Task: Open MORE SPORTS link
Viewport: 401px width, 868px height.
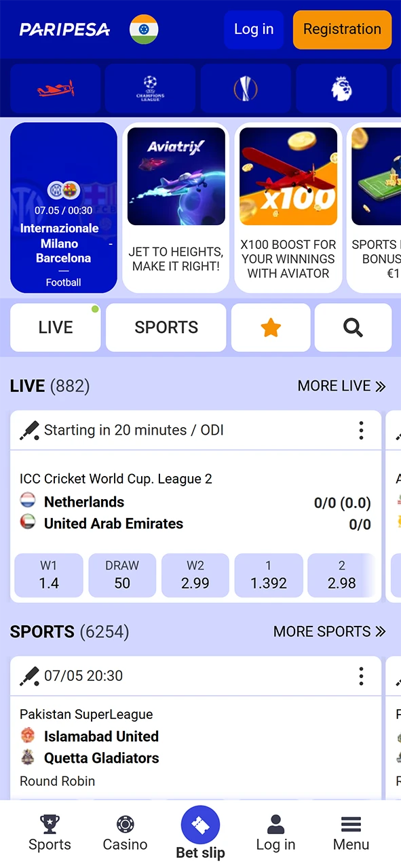Action: tap(330, 631)
